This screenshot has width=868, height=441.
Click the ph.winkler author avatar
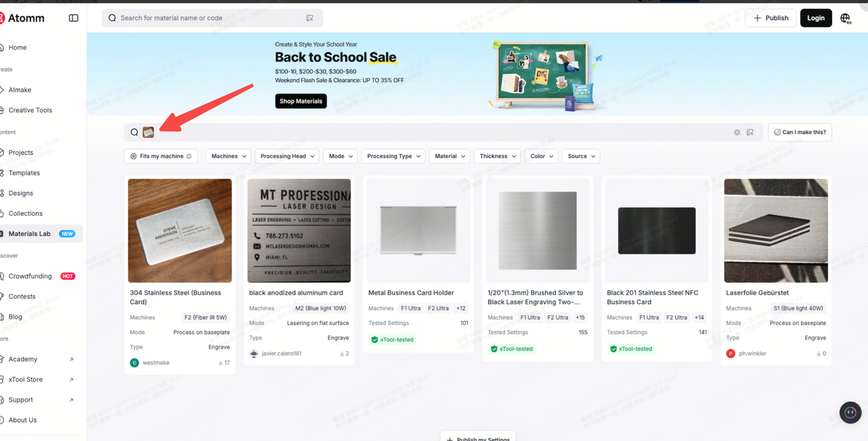coord(731,353)
